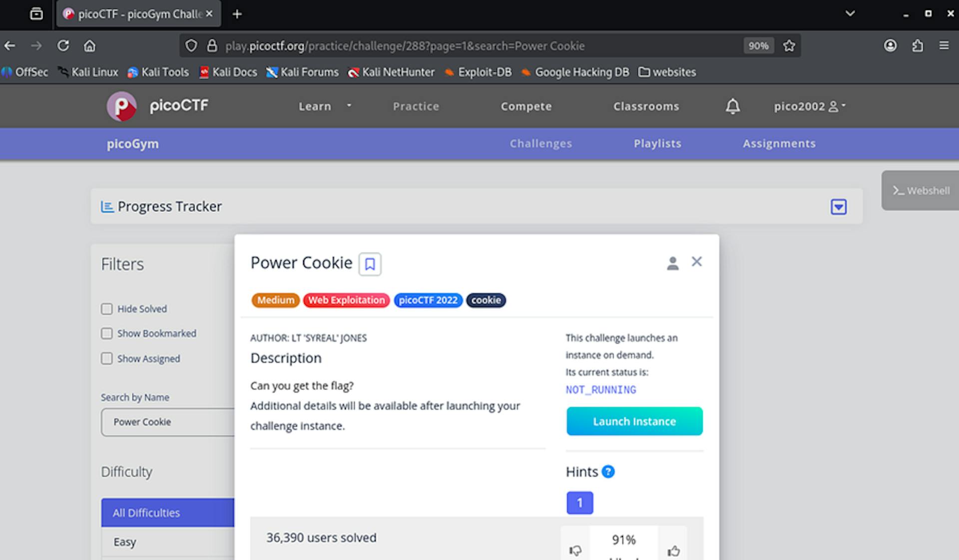This screenshot has height=560, width=959.
Task: Give a thumbs down rating
Action: [x=575, y=551]
